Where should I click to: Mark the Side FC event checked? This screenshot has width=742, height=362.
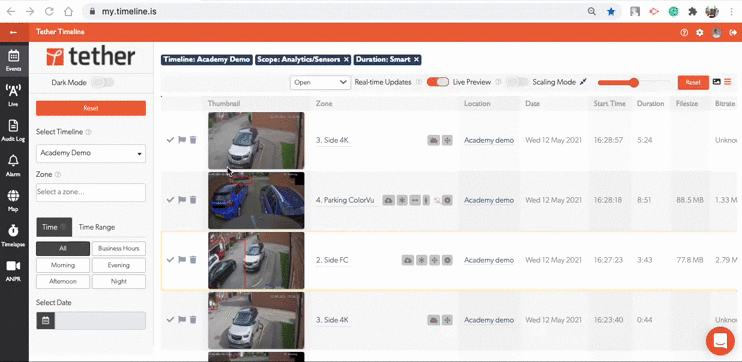[170, 260]
